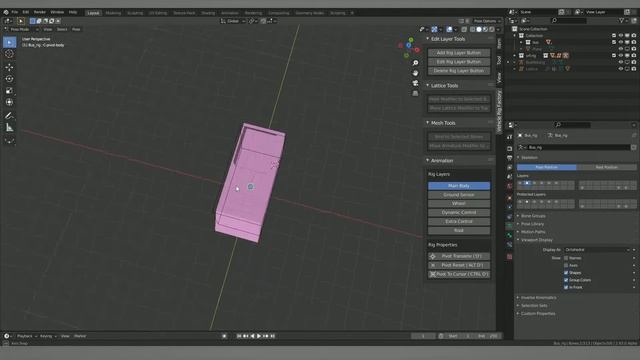640x360 pixels.
Task: Switch to the Animation workspace tab
Action: coord(230,13)
